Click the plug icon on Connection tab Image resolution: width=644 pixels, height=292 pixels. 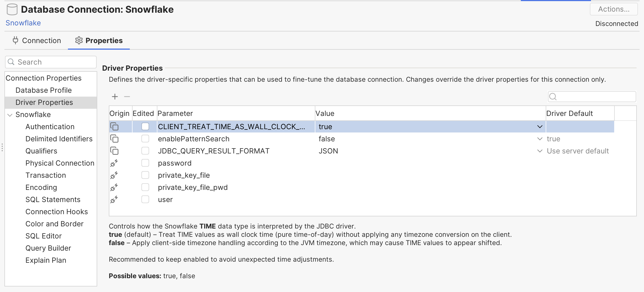coord(15,41)
